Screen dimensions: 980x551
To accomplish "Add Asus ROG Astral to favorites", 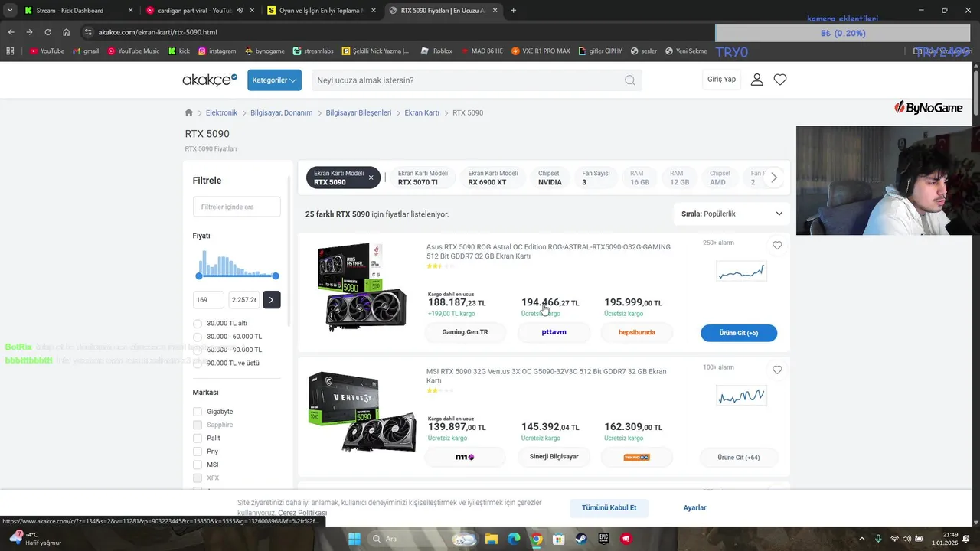I will tap(777, 246).
